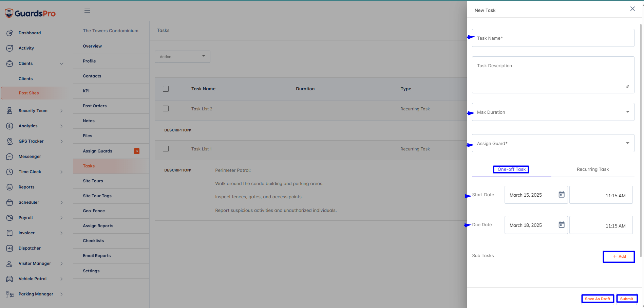644x308 pixels.
Task: Select the Task List 1 checkbox
Action: [166, 149]
